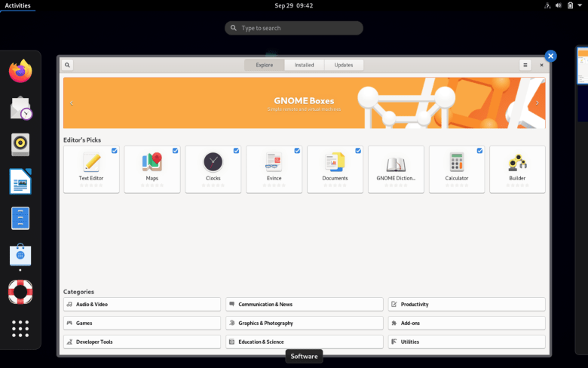Image resolution: width=588 pixels, height=368 pixels.
Task: Open Add-ons category
Action: (x=467, y=323)
